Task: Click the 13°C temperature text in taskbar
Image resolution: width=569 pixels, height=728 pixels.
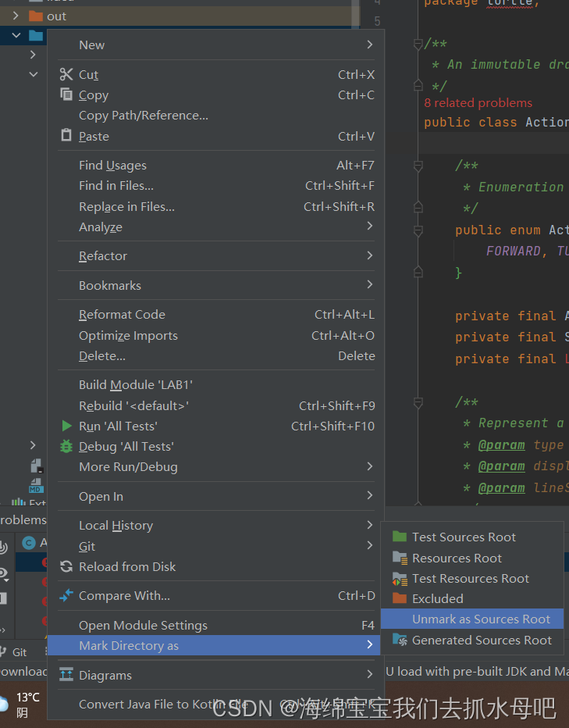Action: [28, 698]
